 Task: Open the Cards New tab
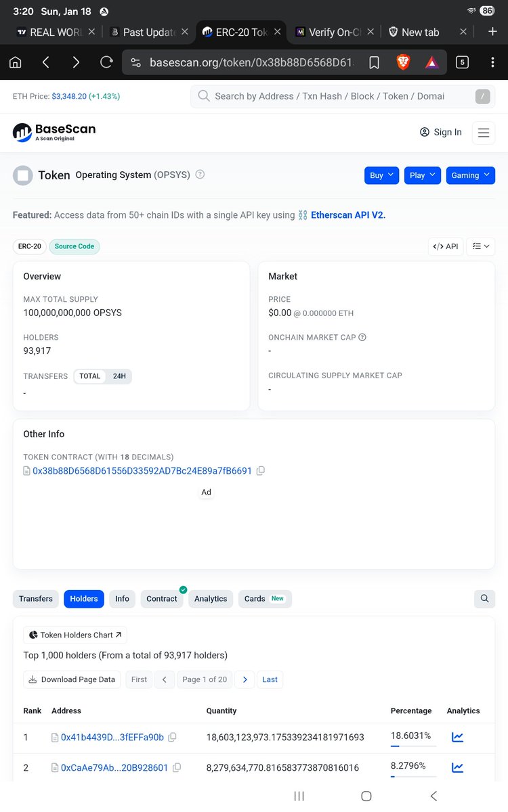point(265,599)
